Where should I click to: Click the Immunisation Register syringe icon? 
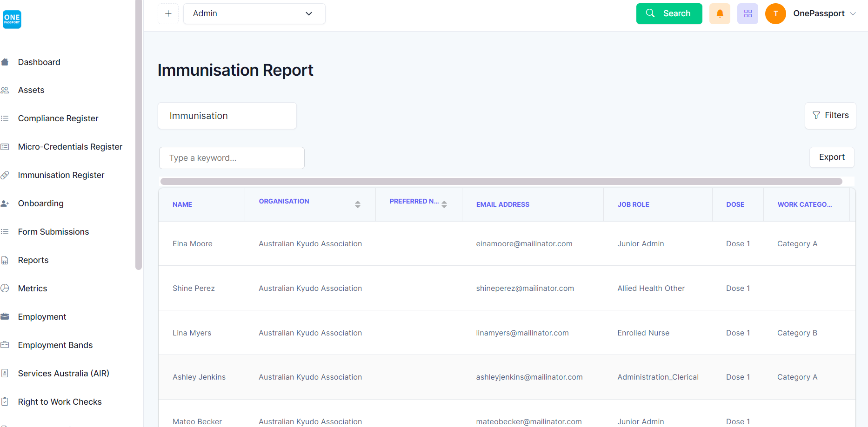click(x=5, y=175)
